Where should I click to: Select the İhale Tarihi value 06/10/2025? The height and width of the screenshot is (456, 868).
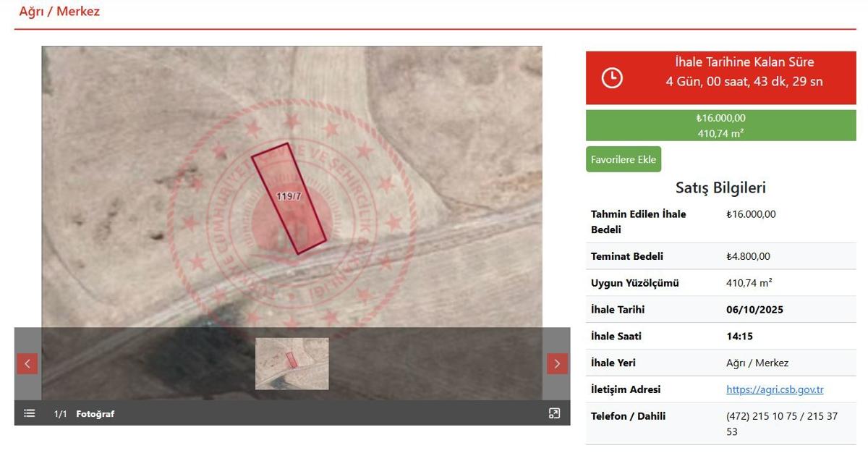(x=754, y=310)
